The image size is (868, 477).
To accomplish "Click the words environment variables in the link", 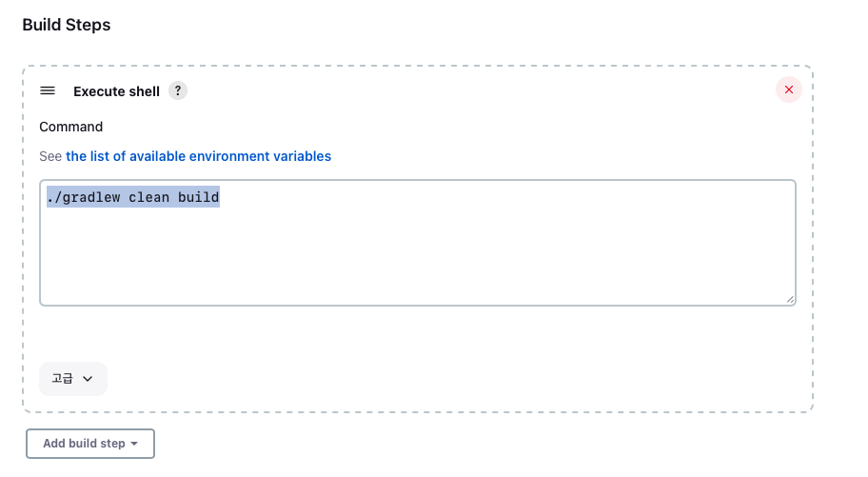I will tap(260, 157).
